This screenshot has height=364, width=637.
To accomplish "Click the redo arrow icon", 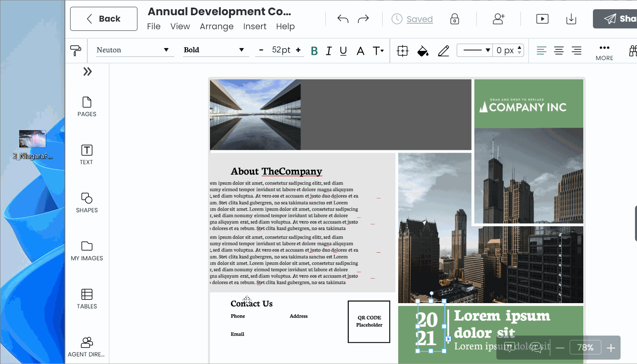I will tap(363, 19).
